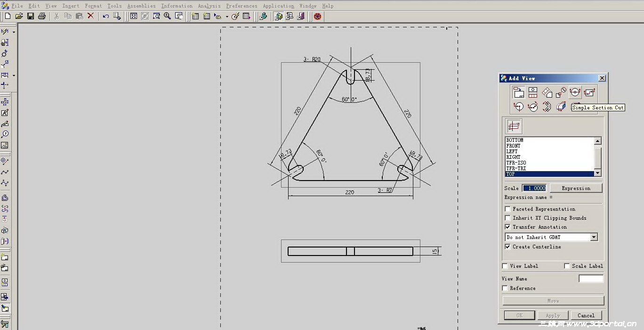Viewport: 644px width, 330px height.
Task: Enable View Label checkbox
Action: [505, 266]
